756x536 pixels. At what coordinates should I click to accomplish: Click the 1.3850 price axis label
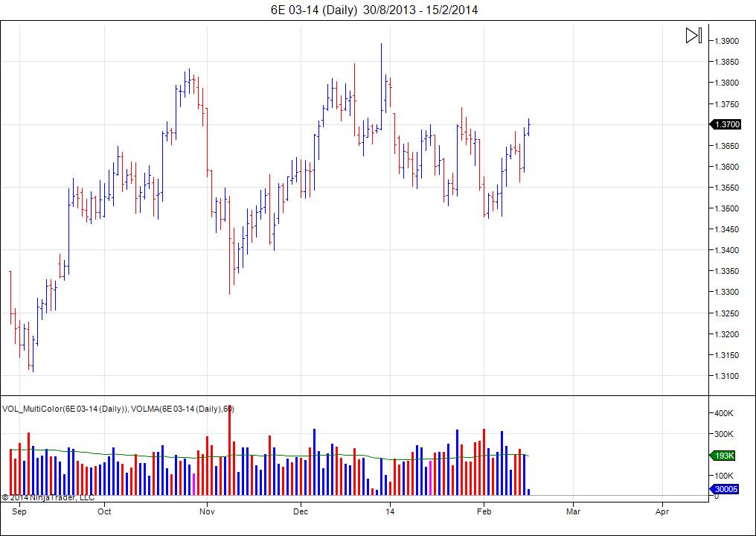click(x=726, y=62)
